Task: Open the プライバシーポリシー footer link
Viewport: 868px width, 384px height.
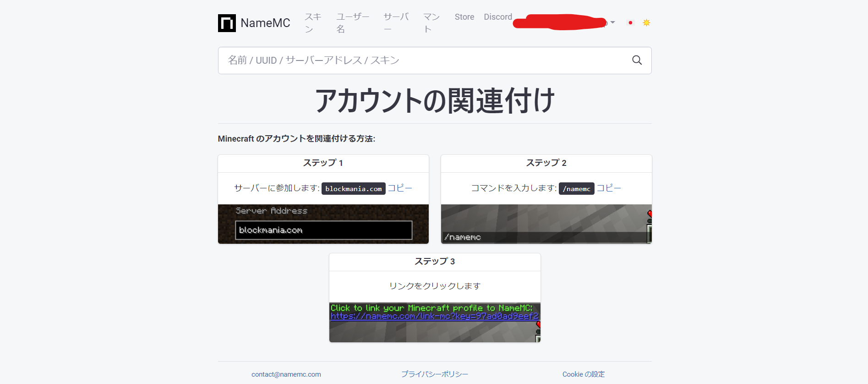Action: pos(435,374)
